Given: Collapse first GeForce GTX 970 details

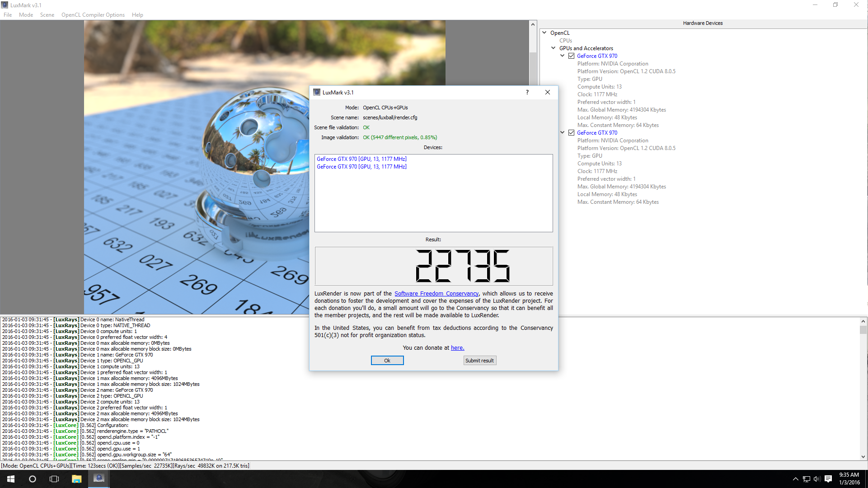Looking at the screenshot, I should click(x=563, y=56).
